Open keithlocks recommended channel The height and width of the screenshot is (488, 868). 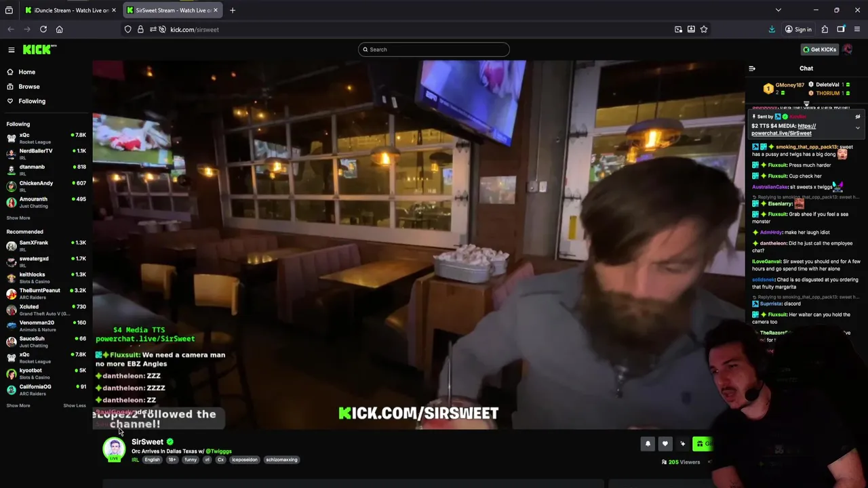(46, 277)
